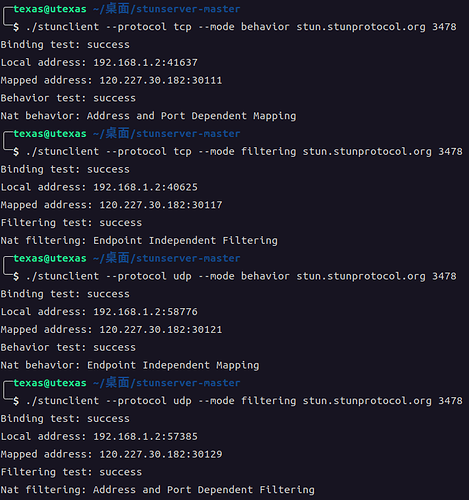Click the first texas@utexas prompt username
Image resolution: width=469 pixels, height=500 pixels.
pos(50,9)
